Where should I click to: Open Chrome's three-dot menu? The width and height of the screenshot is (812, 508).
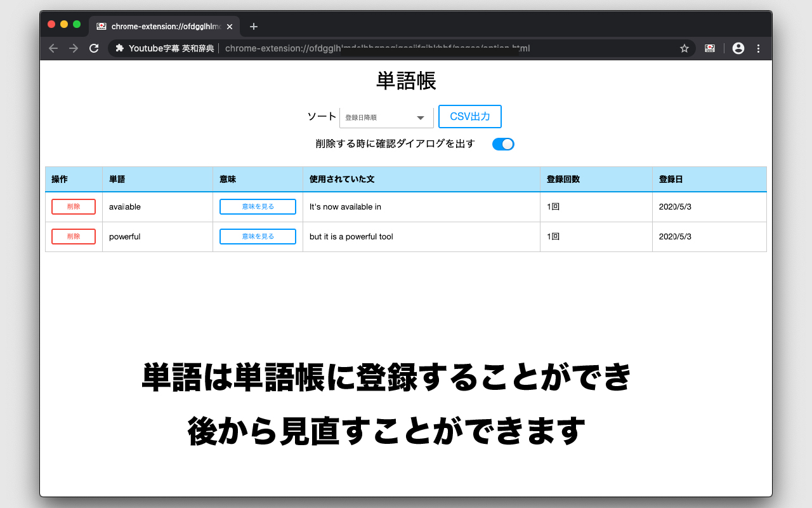[759, 48]
